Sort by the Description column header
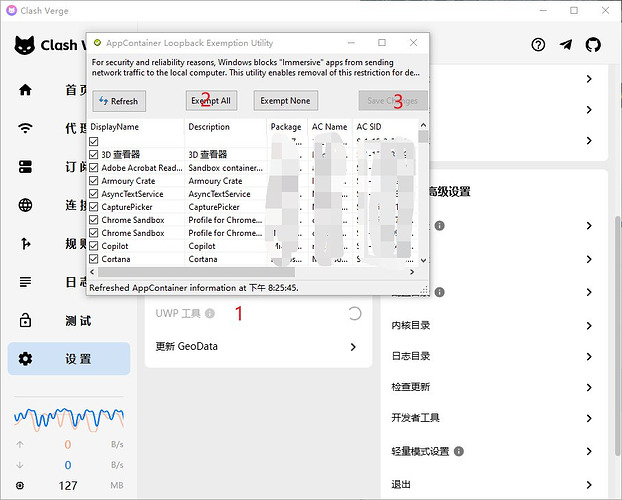This screenshot has height=500, width=622. click(225, 127)
